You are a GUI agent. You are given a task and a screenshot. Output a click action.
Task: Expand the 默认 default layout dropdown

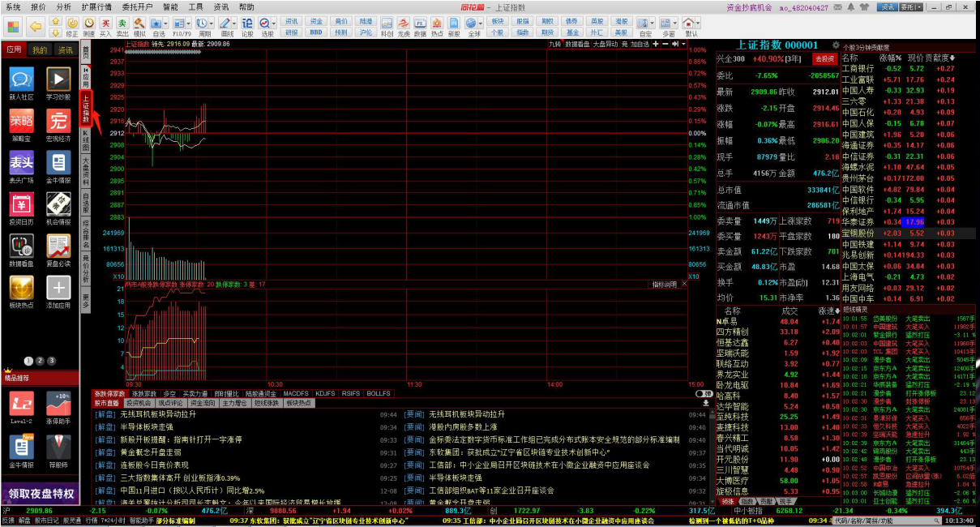[x=699, y=24]
